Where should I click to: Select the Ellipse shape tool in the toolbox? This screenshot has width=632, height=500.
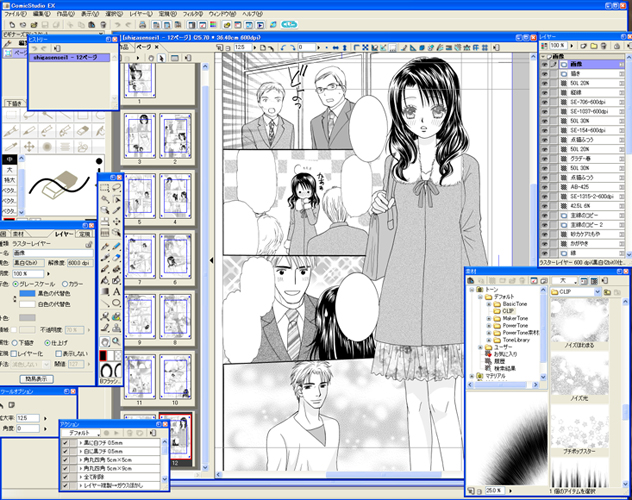click(x=116, y=303)
